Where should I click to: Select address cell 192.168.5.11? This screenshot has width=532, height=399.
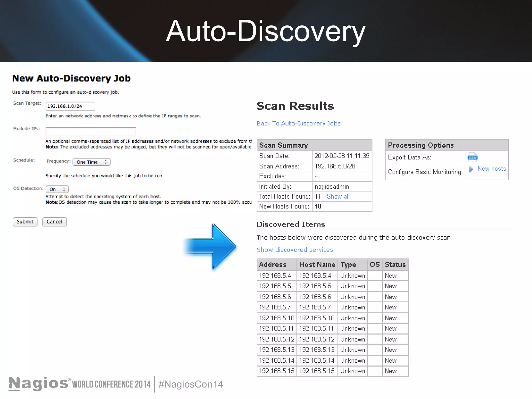click(x=276, y=329)
